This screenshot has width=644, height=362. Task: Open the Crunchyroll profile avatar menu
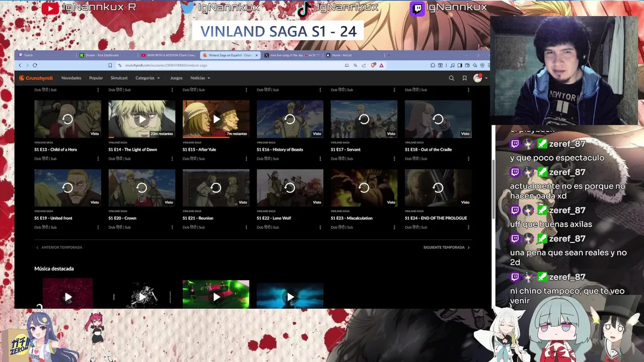click(x=479, y=78)
